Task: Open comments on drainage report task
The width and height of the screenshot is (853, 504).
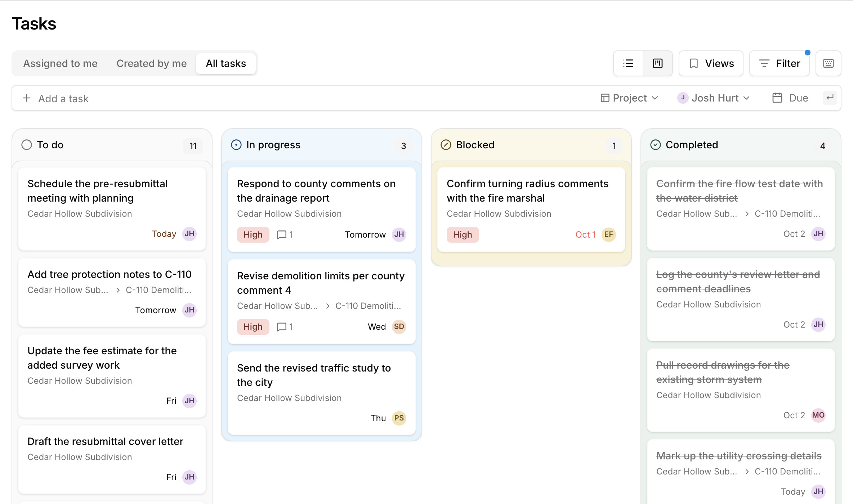Action: pyautogui.click(x=285, y=235)
